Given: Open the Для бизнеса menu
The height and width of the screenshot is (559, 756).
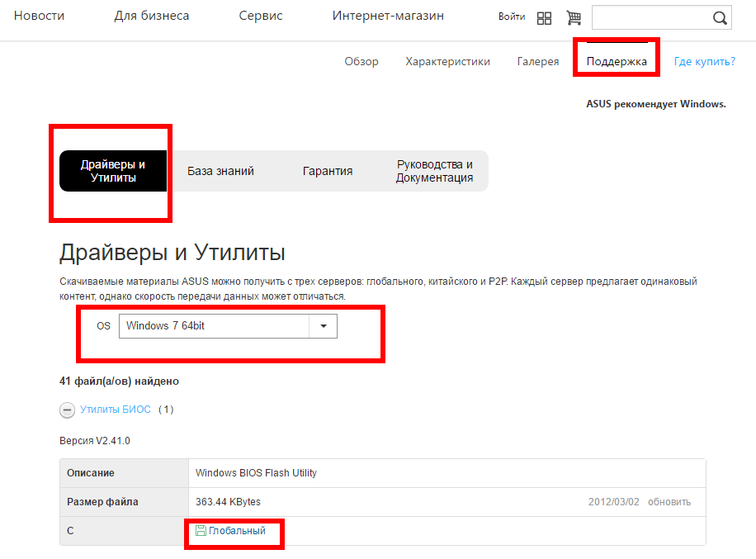Looking at the screenshot, I should tap(151, 16).
